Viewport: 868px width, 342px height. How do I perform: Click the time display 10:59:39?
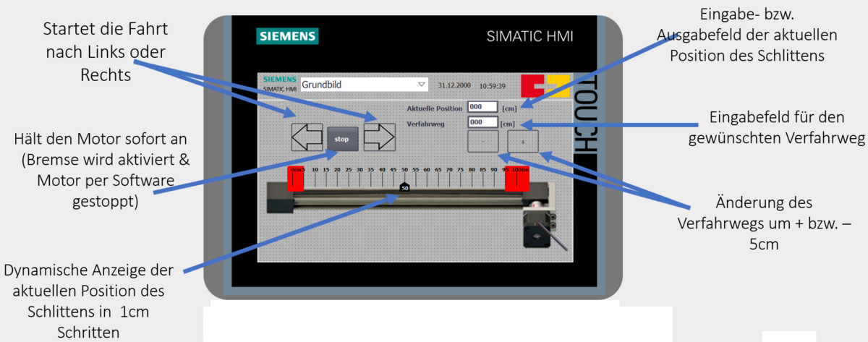tap(493, 85)
